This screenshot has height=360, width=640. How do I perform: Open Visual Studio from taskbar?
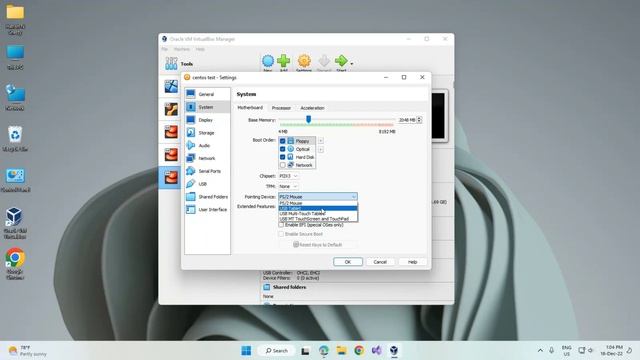(376, 351)
